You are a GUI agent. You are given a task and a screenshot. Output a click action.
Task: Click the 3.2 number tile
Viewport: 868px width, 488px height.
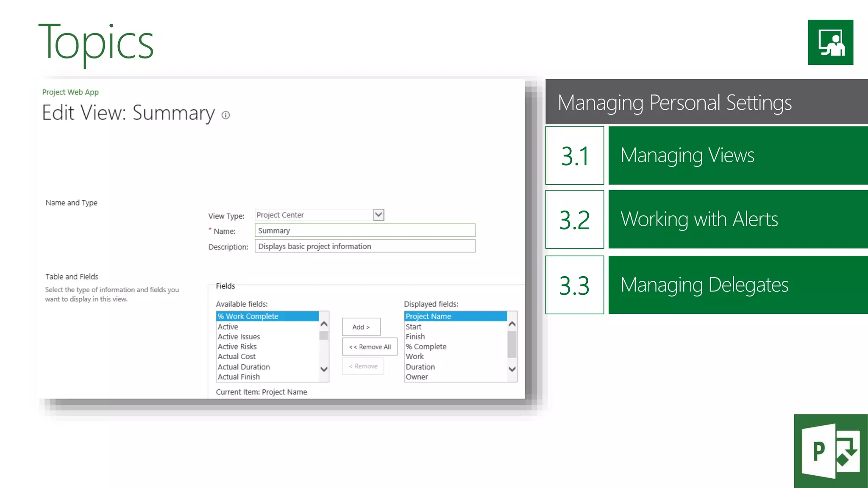575,219
